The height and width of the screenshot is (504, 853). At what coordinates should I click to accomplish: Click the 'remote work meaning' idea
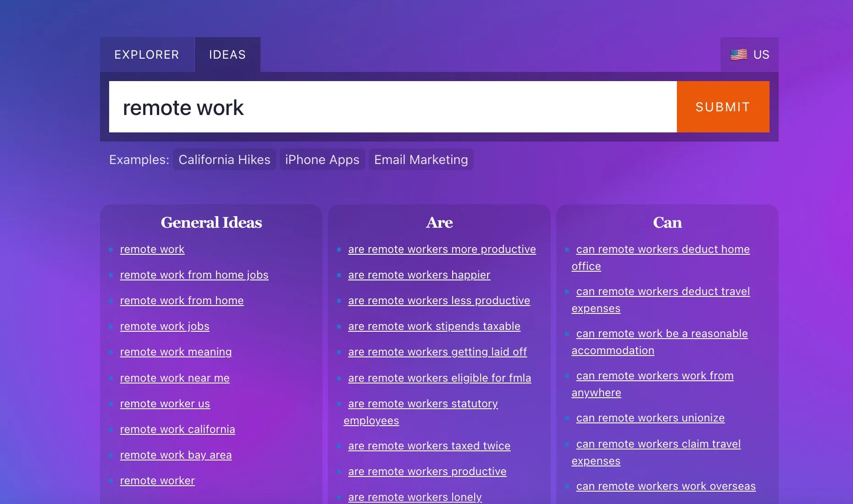tap(176, 352)
